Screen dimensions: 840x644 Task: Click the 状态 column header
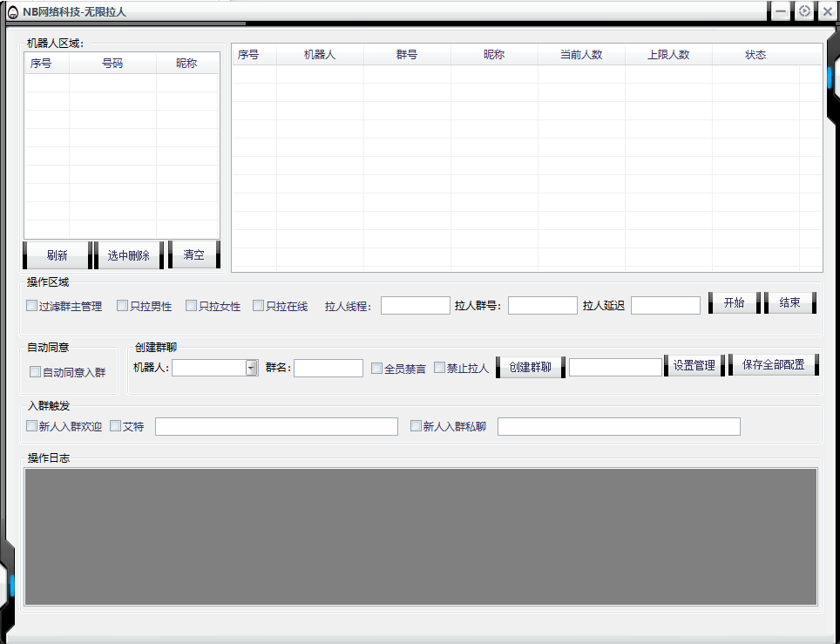(x=755, y=55)
